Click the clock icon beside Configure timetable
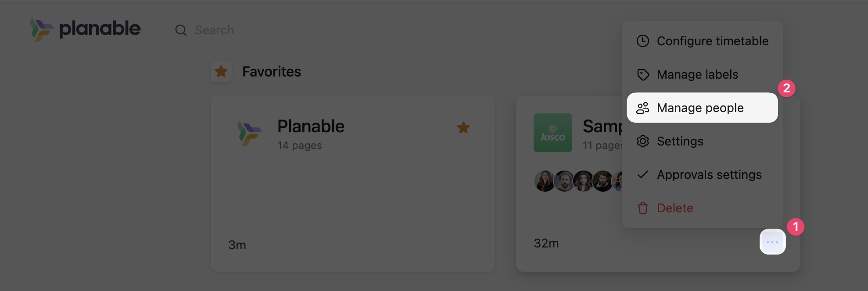868x291 pixels. click(643, 41)
